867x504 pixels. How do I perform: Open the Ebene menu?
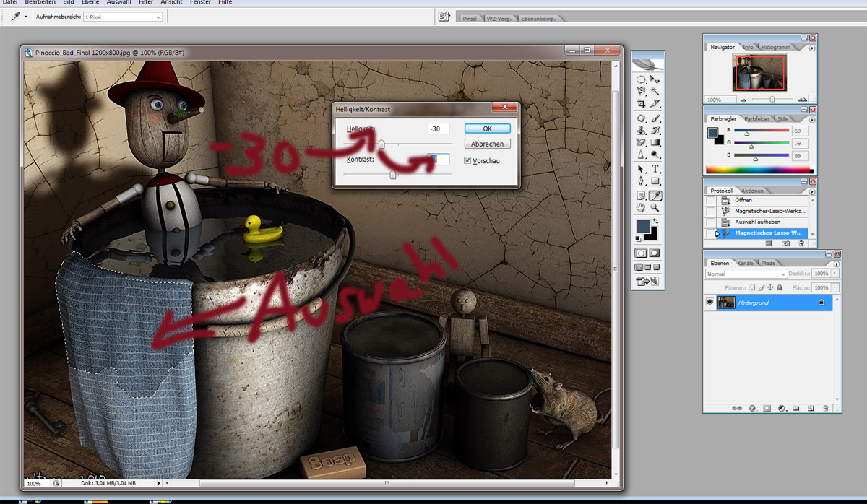(x=90, y=2)
